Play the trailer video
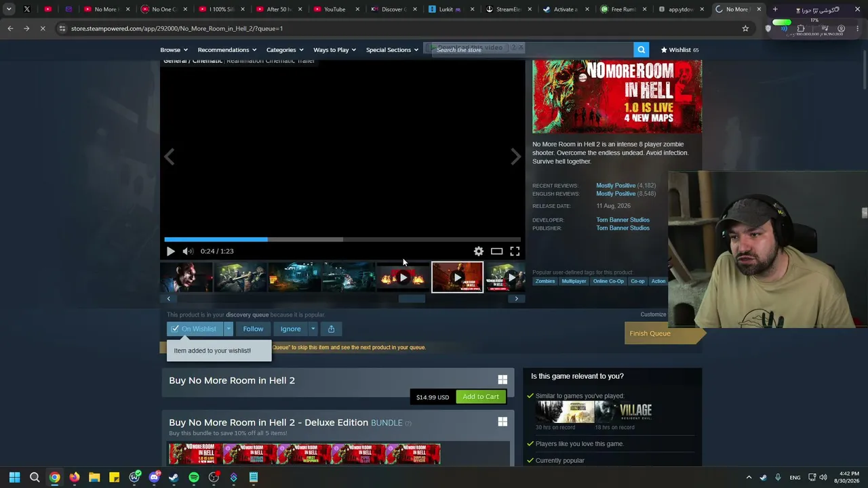Image resolution: width=868 pixels, height=488 pixels. (x=170, y=251)
